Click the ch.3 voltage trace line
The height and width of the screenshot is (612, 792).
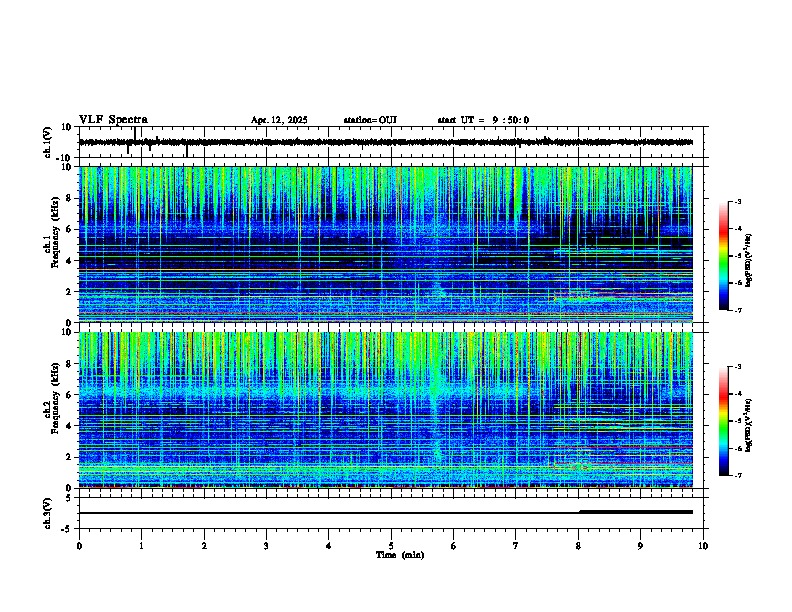point(385,513)
